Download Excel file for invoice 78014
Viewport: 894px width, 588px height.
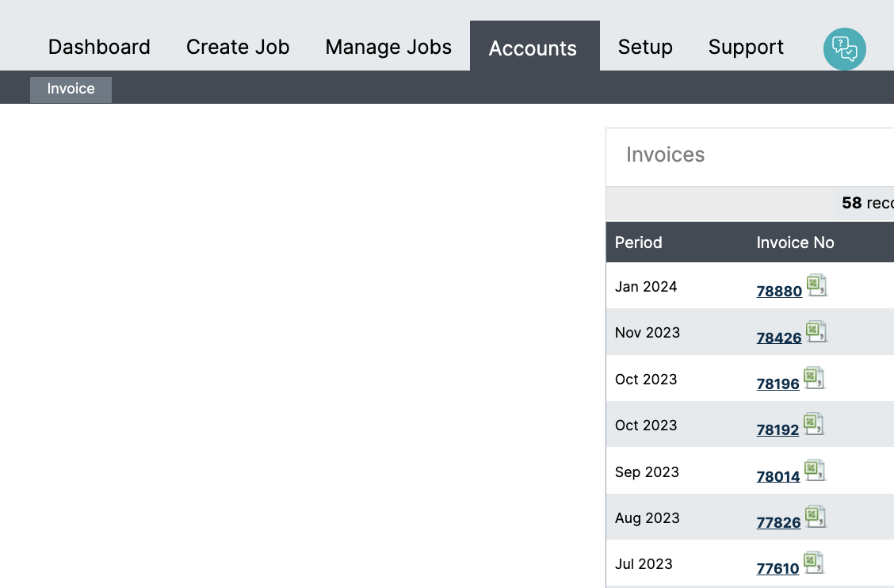point(815,470)
